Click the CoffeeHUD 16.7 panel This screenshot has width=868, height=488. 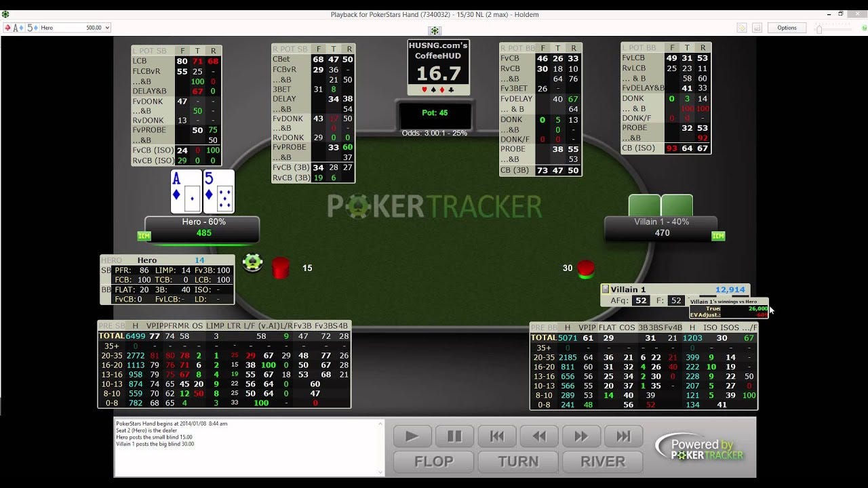tap(438, 67)
